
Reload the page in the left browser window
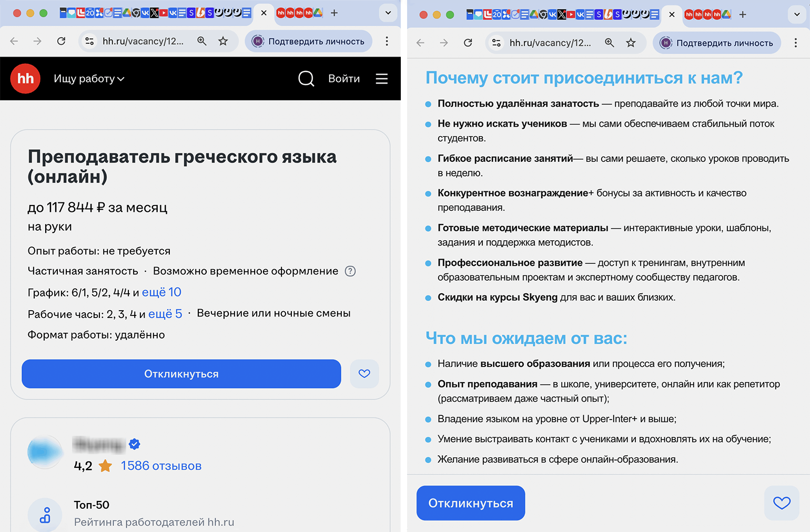click(x=62, y=41)
